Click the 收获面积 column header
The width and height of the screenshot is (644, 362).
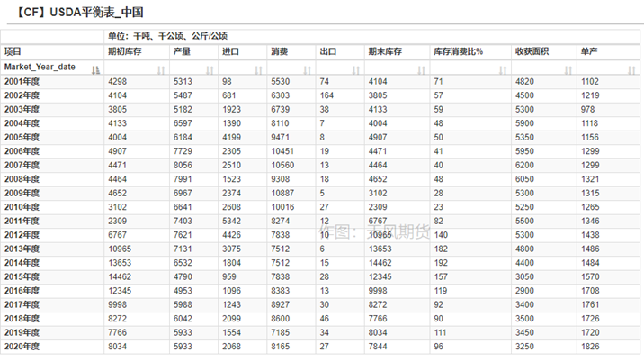544,51
